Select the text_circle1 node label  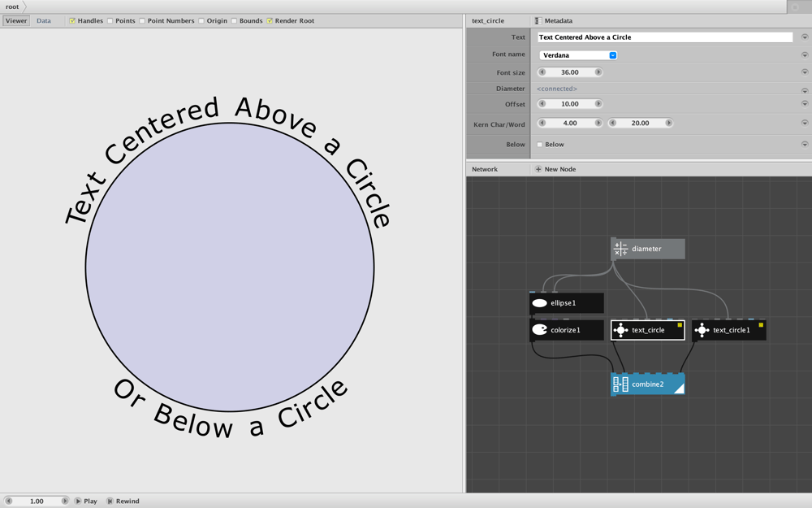click(732, 330)
